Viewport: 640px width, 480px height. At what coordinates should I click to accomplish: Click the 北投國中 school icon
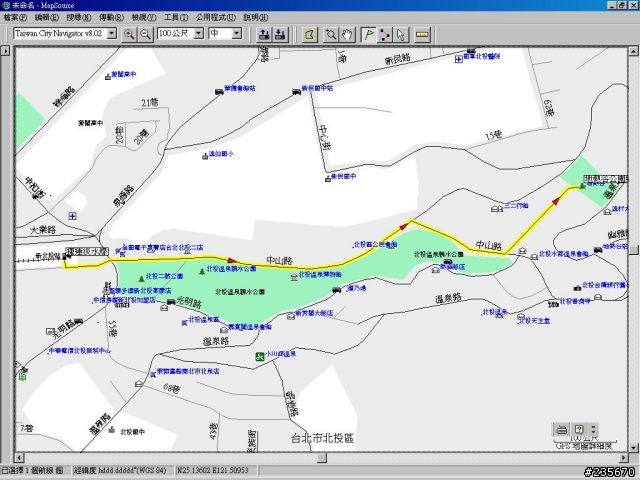coord(112,430)
